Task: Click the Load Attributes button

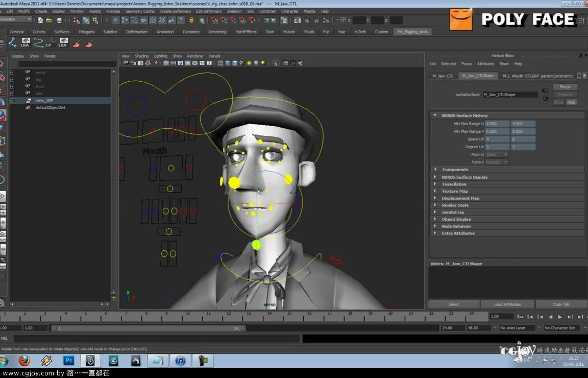Action: pyautogui.click(x=507, y=304)
